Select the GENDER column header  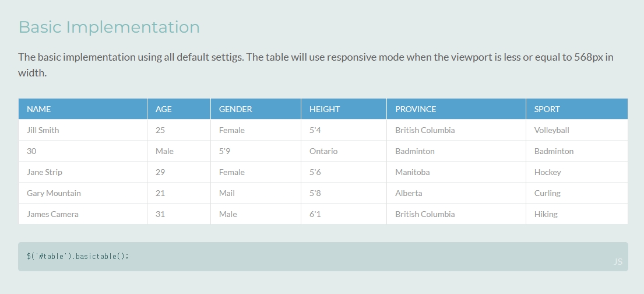coord(256,109)
